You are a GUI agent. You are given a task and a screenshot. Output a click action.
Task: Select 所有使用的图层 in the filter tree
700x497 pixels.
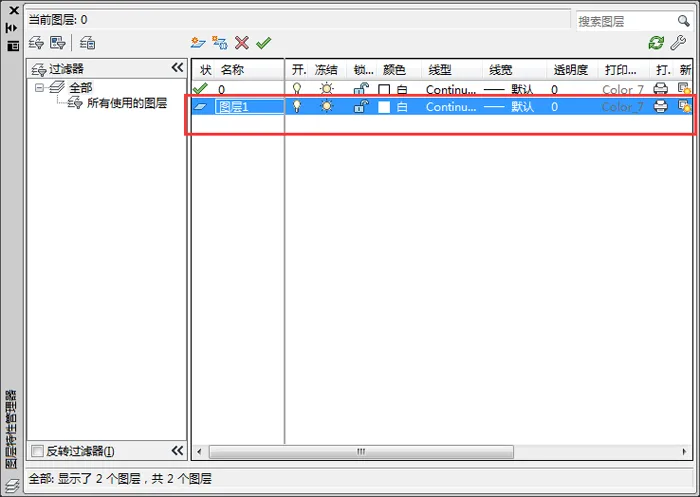coord(126,103)
